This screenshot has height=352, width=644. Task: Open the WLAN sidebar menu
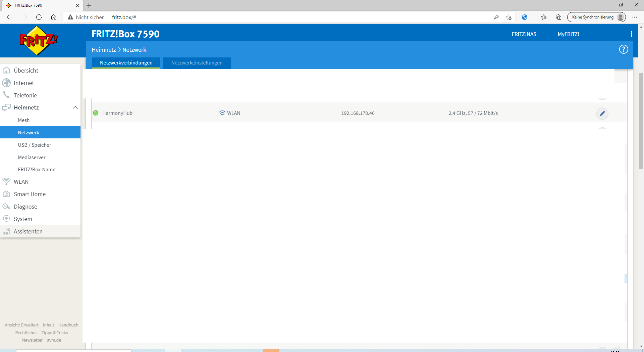[x=21, y=182]
